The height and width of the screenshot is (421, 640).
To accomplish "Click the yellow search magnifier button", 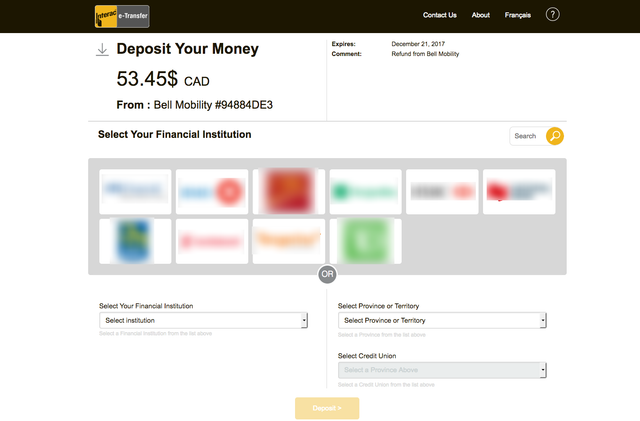I will point(555,136).
